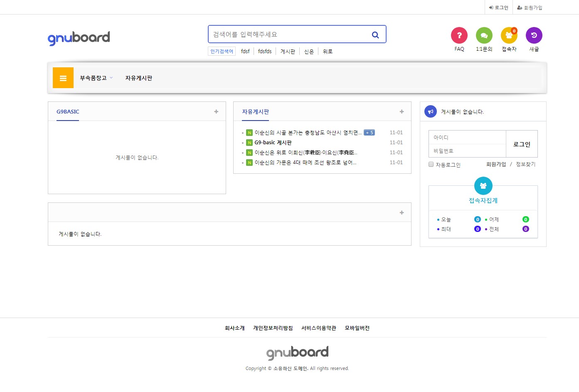Screen dimensions: 579x392
Task: Select the G9BASIC panel tab title
Action: [68, 112]
